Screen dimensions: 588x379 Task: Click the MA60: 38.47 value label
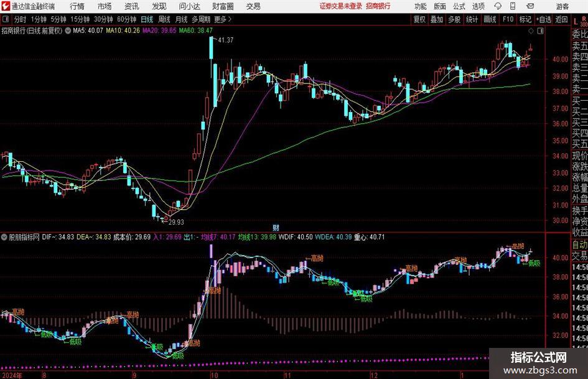tap(196, 30)
